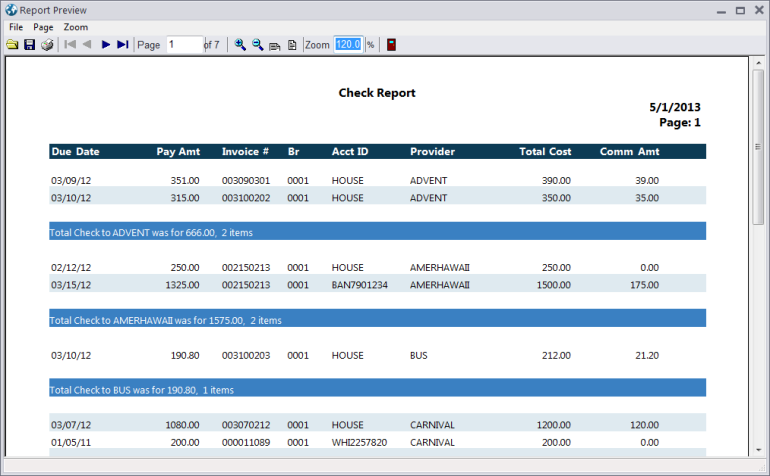Image resolution: width=770 pixels, height=476 pixels.
Task: Select invoice number 003090301
Action: 246,181
